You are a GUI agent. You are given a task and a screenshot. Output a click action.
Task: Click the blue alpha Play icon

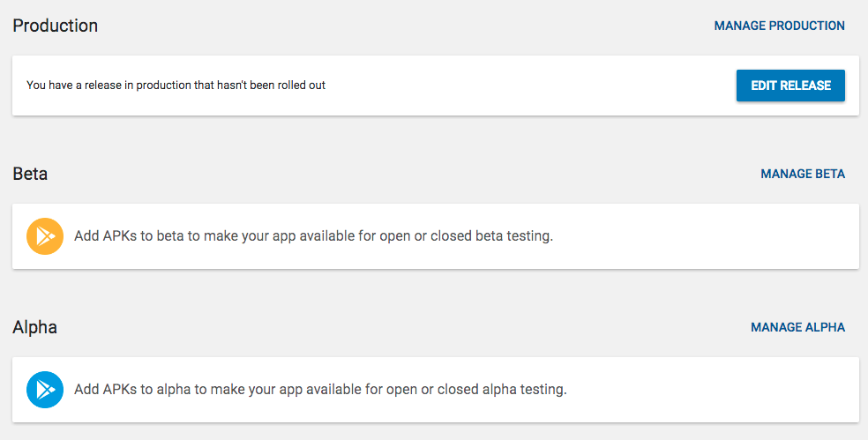(45, 389)
